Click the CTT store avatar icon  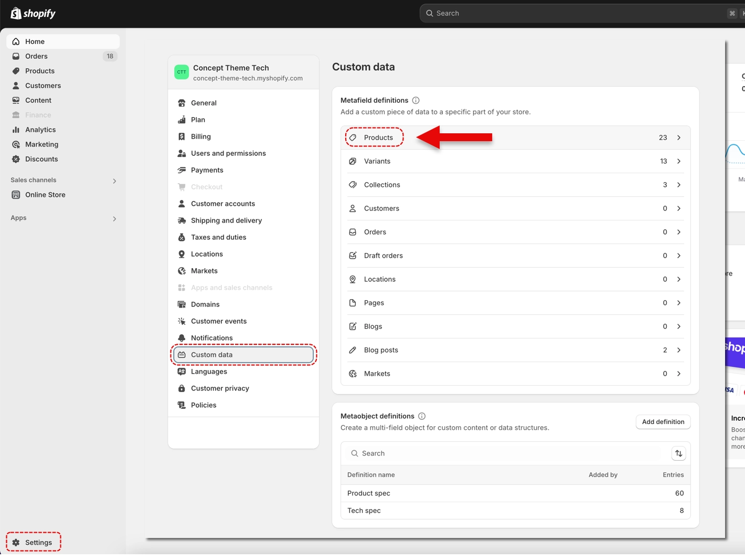point(182,72)
